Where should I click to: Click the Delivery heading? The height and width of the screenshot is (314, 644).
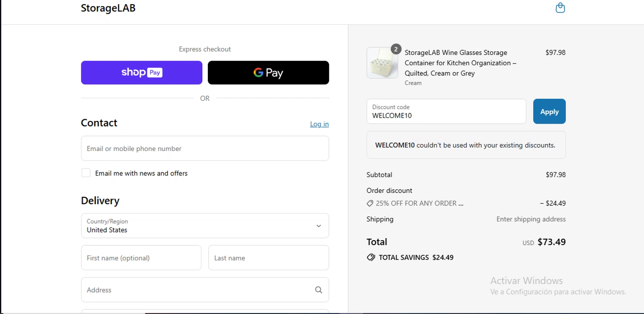tap(100, 201)
